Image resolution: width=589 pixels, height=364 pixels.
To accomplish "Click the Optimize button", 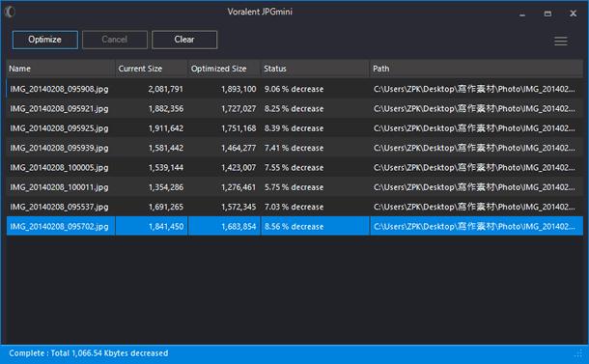I will (x=45, y=40).
